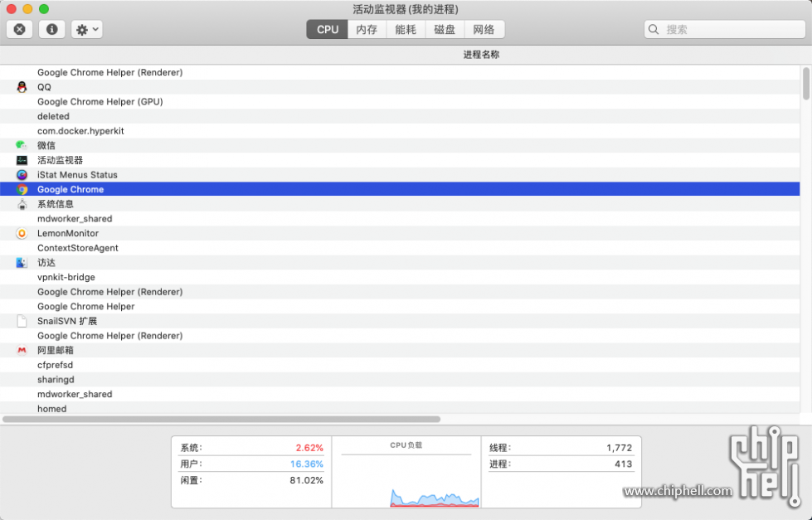Select the 系统信息 process name

[56, 204]
